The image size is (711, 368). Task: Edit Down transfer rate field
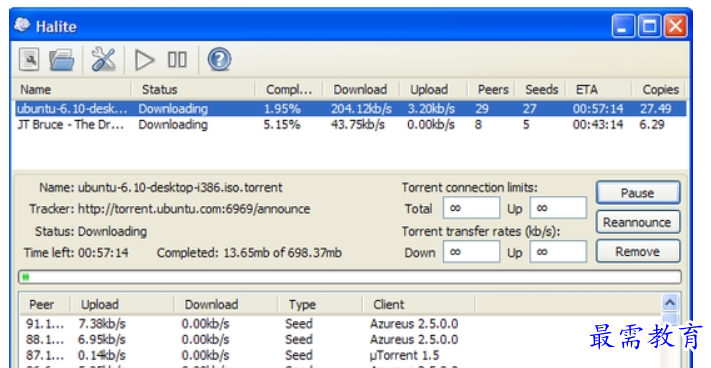(x=472, y=252)
